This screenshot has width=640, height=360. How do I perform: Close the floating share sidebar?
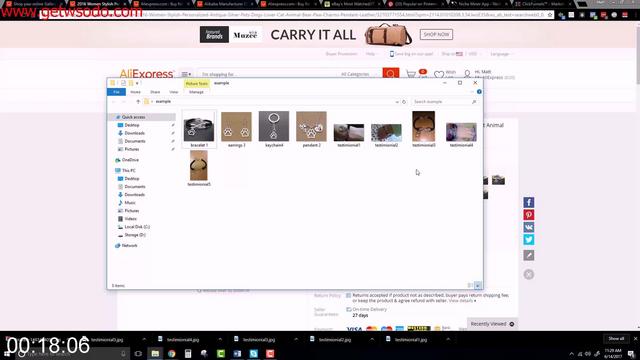point(529,274)
